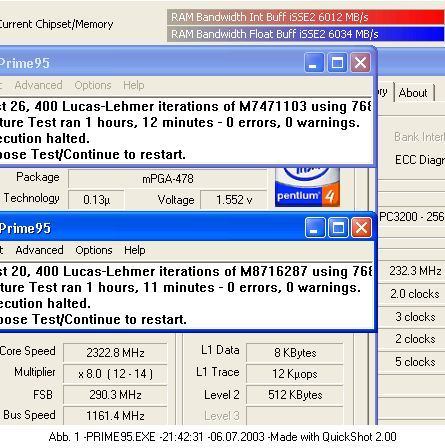This screenshot has height=448, width=445.
Task: Click the 3 clocks timing value
Action: [414, 317]
